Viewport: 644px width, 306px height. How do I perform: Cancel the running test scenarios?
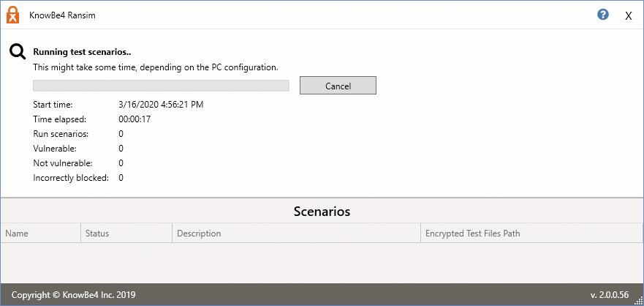click(x=338, y=86)
